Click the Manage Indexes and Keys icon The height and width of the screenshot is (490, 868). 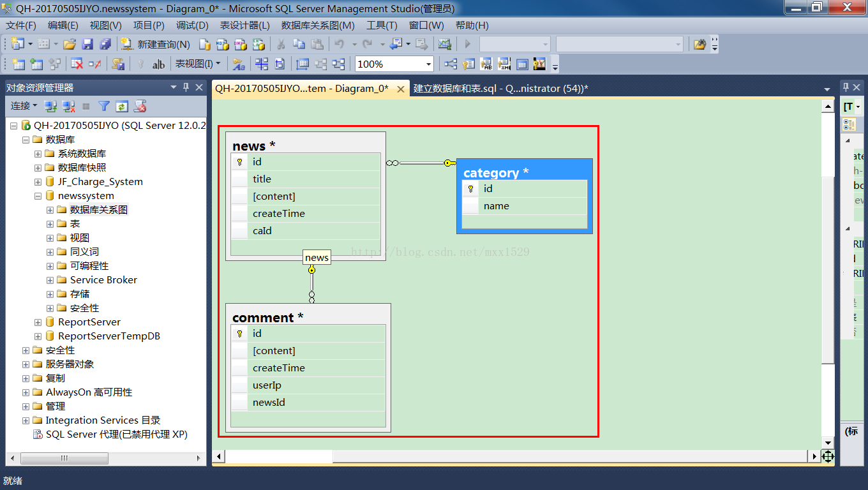pos(468,64)
